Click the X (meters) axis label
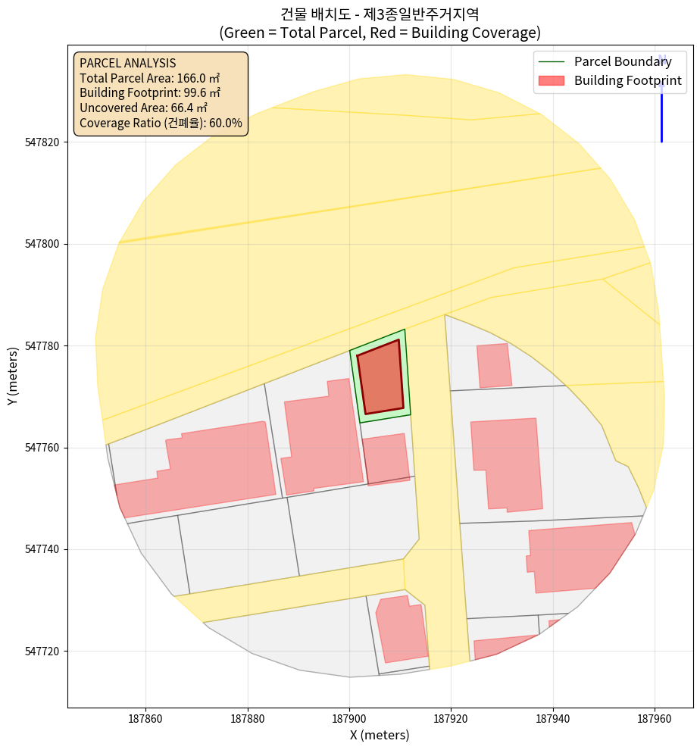Screen dimensions: 700x750 (x=380, y=735)
